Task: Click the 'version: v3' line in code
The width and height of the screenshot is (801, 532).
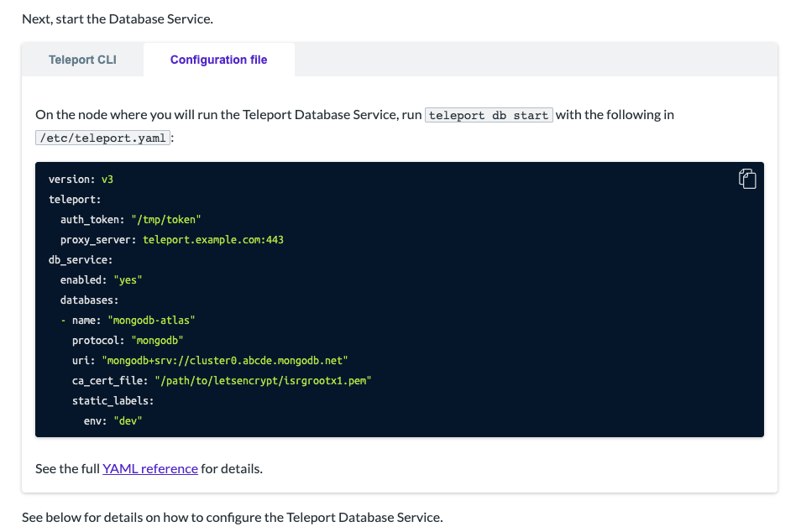Action: pyautogui.click(x=81, y=180)
